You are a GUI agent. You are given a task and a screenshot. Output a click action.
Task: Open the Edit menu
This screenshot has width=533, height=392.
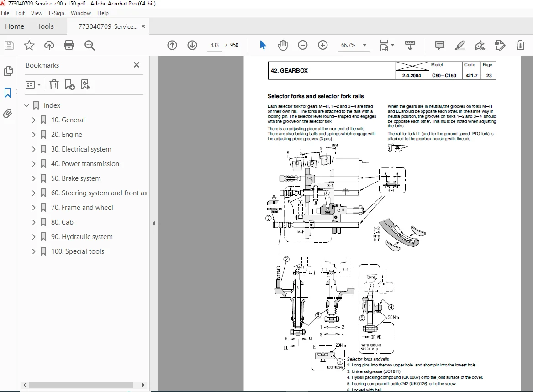[20, 13]
